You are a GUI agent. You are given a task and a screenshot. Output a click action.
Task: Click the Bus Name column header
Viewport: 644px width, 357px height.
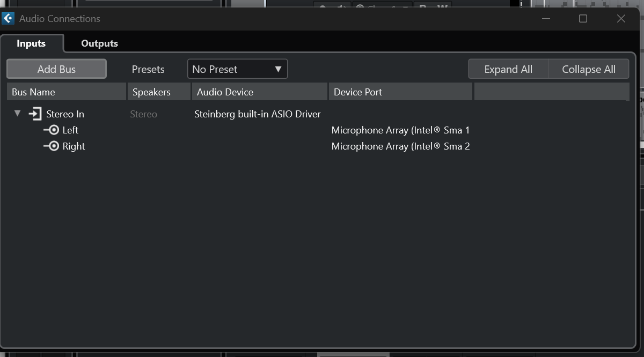point(66,92)
